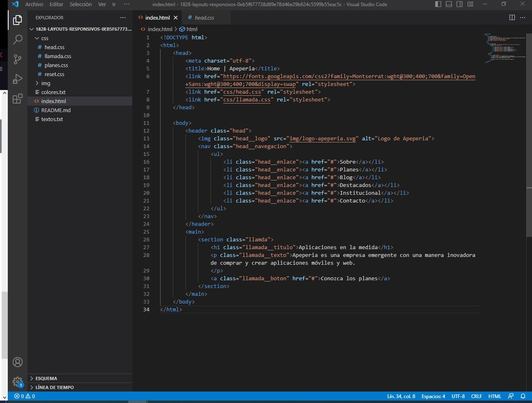Close the index.html tab

point(176,18)
